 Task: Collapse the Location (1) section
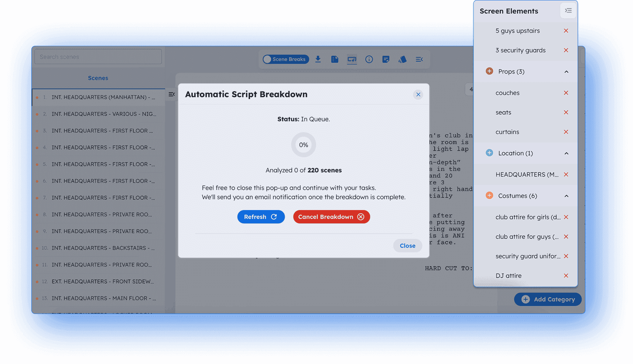coord(566,153)
